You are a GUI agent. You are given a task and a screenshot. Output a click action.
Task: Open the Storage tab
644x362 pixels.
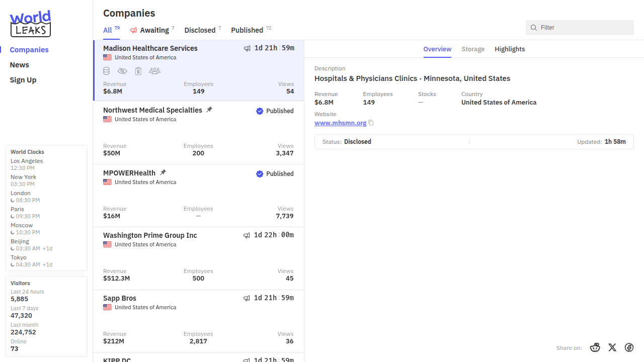point(473,49)
